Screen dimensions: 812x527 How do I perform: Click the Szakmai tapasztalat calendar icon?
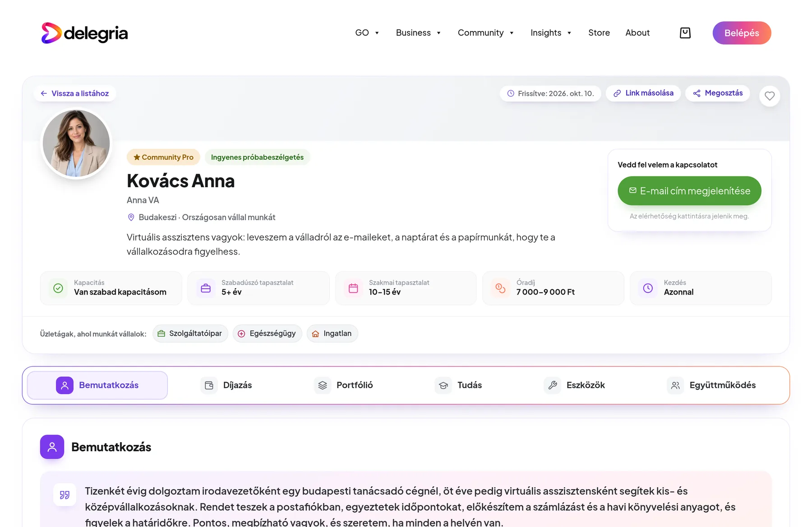(x=353, y=288)
